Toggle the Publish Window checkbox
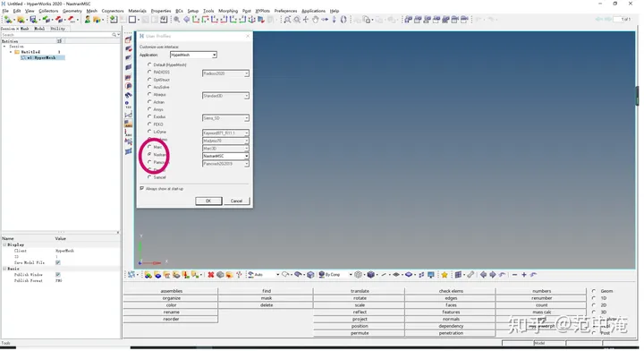Image resolution: width=644 pixels, height=351 pixels. point(58,275)
